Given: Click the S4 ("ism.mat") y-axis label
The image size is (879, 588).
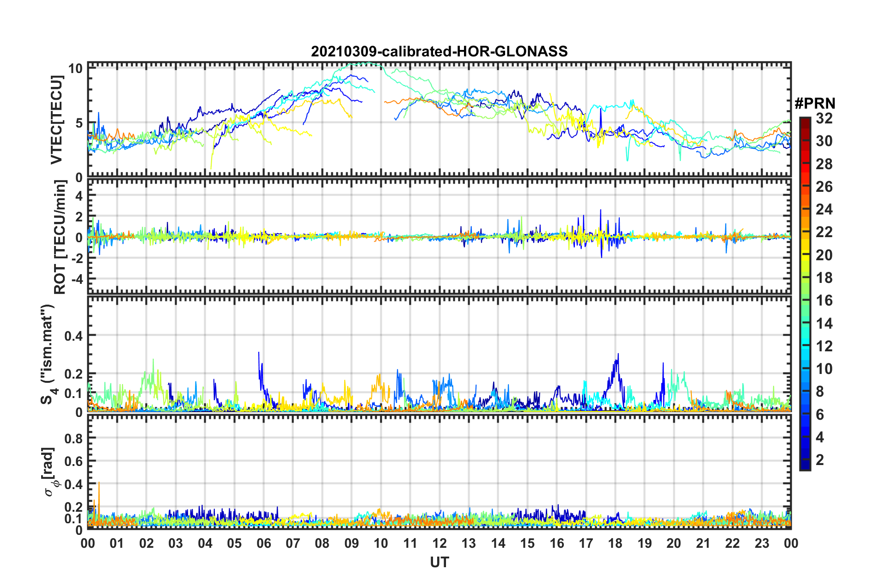Looking at the screenshot, I should coord(49,354).
